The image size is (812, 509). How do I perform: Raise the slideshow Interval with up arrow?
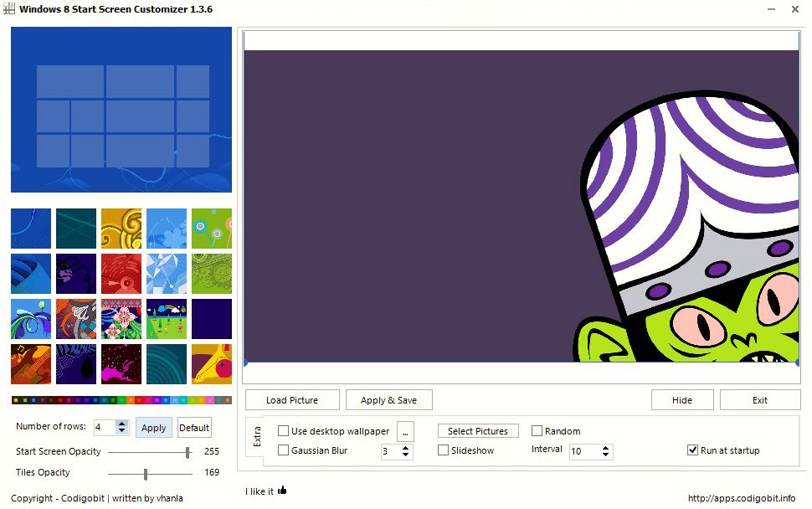click(605, 448)
